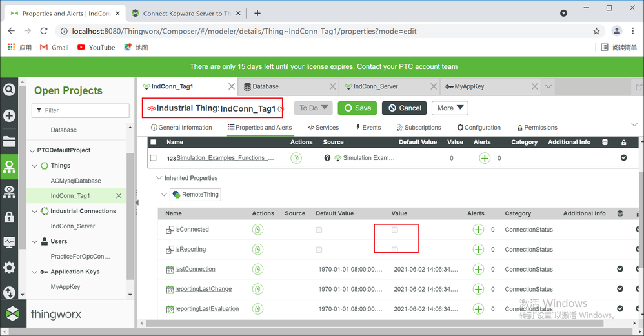The width and height of the screenshot is (644, 336).
Task: Click the question mark source icon
Action: 327,158
